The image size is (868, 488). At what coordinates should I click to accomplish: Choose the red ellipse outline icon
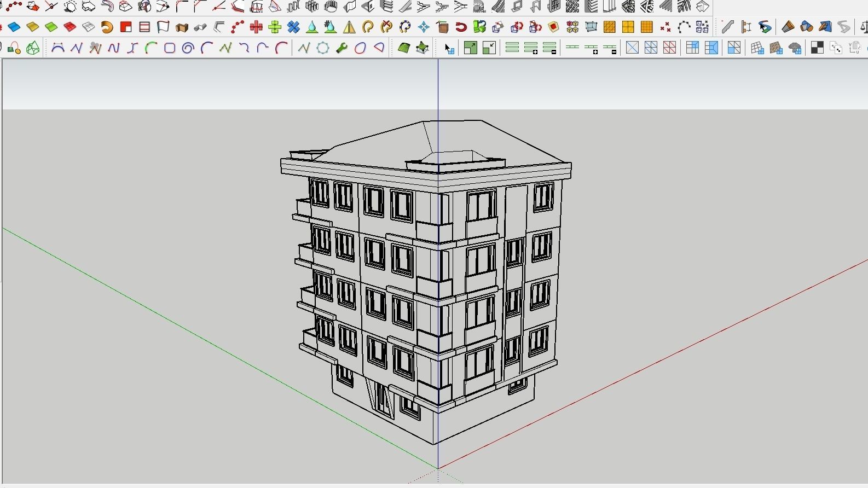pos(360,48)
